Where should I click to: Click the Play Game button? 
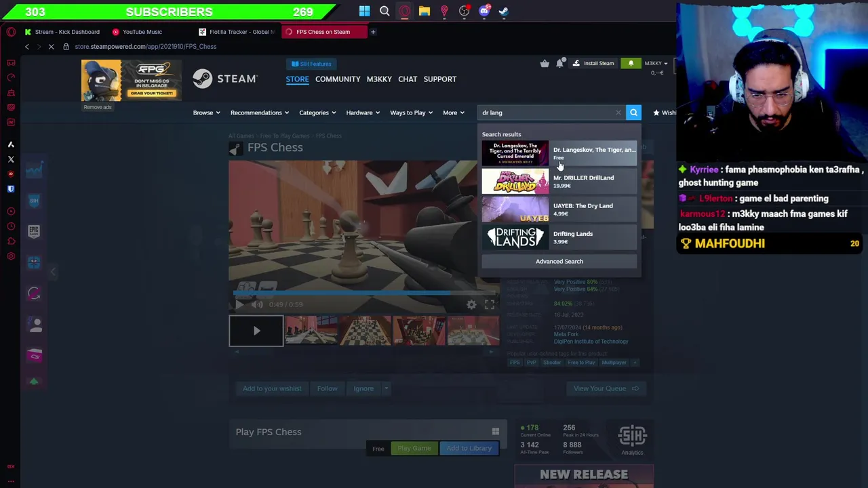(414, 448)
